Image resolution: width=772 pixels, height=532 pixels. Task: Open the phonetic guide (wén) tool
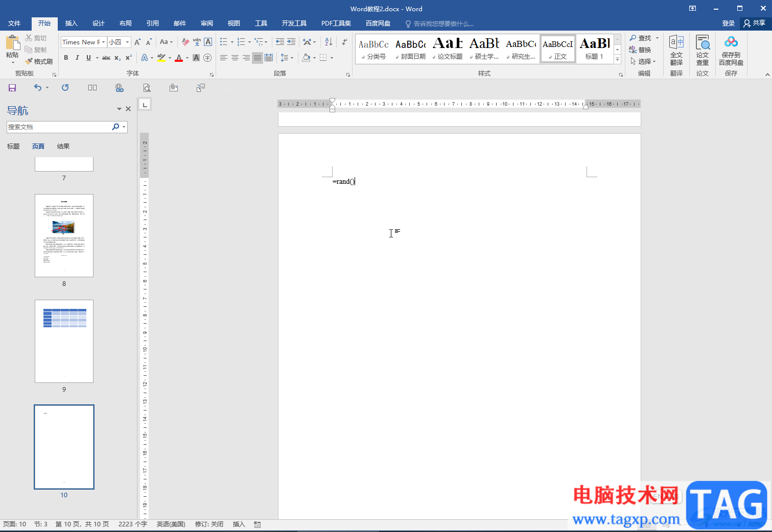point(197,42)
